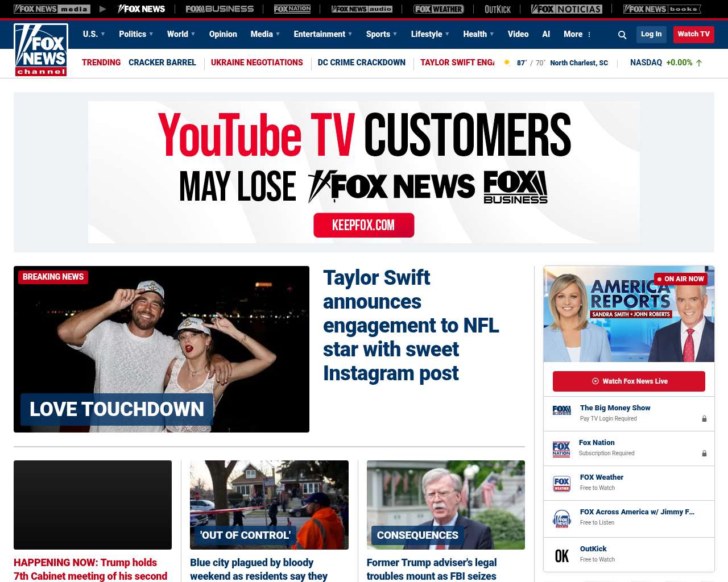
Task: Open trending topic Taylor Swift engagement
Action: pos(457,63)
